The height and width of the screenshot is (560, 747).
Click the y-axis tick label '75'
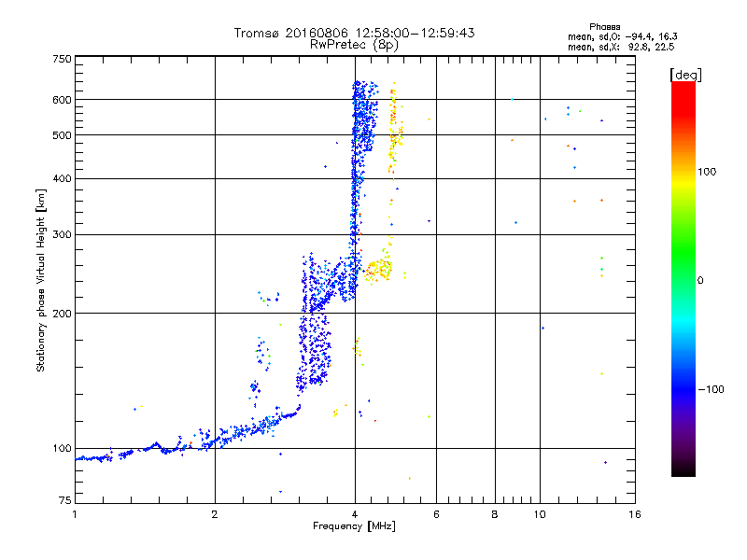(65, 500)
